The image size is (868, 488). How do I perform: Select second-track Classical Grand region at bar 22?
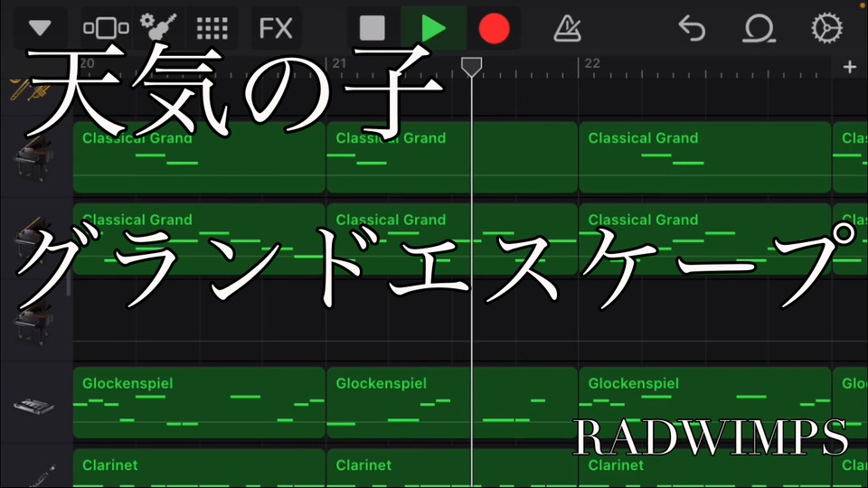point(704,239)
